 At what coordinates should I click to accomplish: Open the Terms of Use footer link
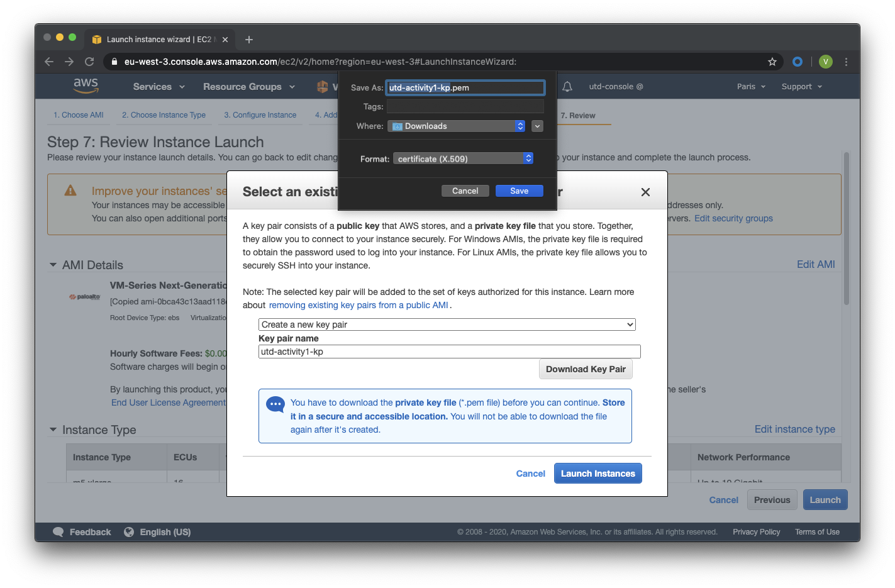818,532
